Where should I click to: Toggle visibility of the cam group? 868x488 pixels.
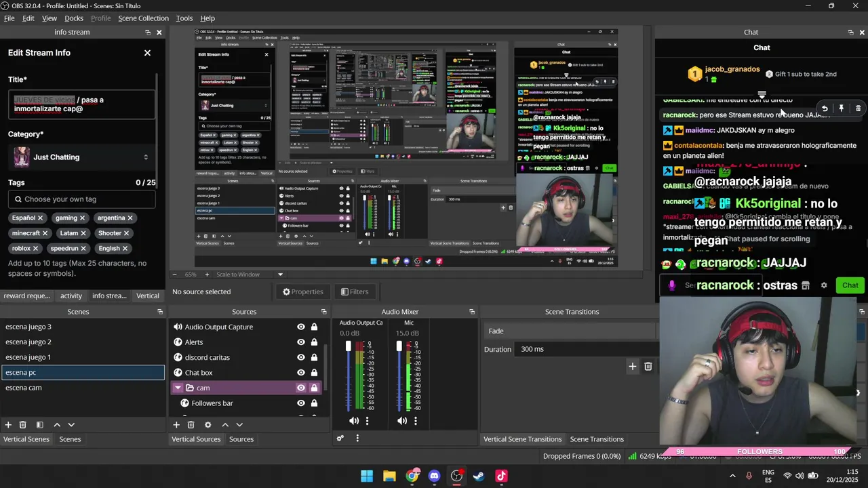tap(301, 388)
